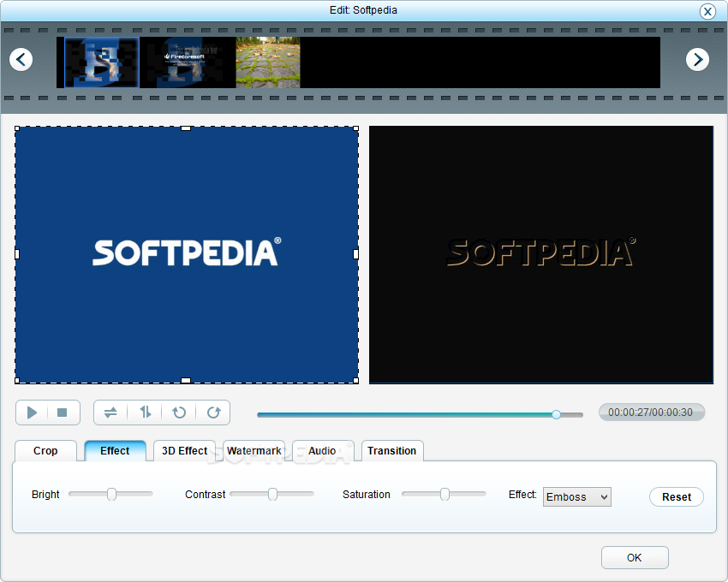
Task: Select the first filmstrip thumbnail
Action: [x=102, y=62]
